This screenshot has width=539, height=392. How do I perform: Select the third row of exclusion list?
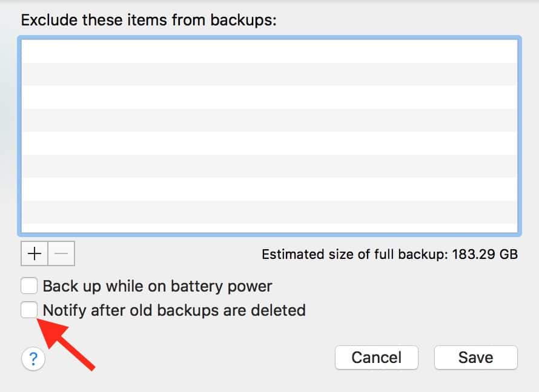(269, 97)
